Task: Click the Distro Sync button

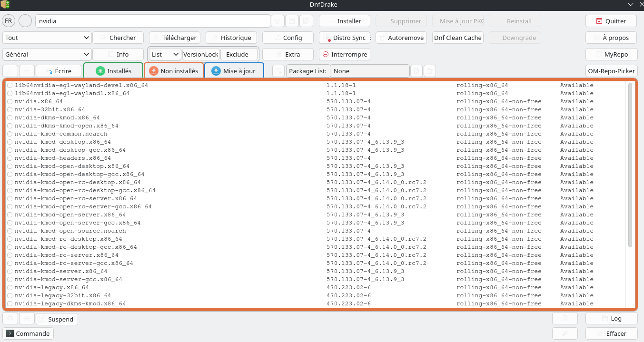Action: pos(345,38)
